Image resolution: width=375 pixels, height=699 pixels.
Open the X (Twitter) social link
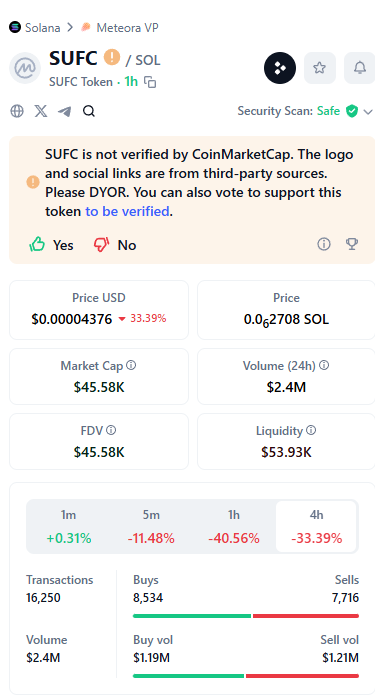click(x=41, y=111)
